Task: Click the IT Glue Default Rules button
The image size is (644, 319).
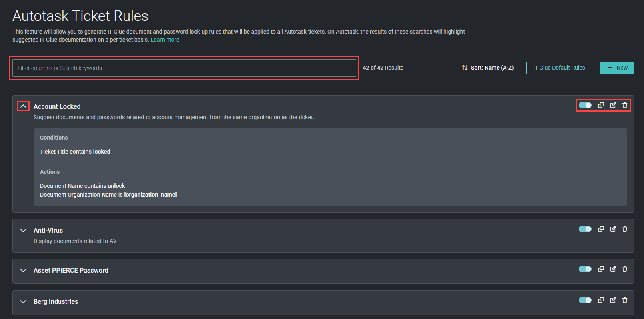Action: click(x=559, y=68)
